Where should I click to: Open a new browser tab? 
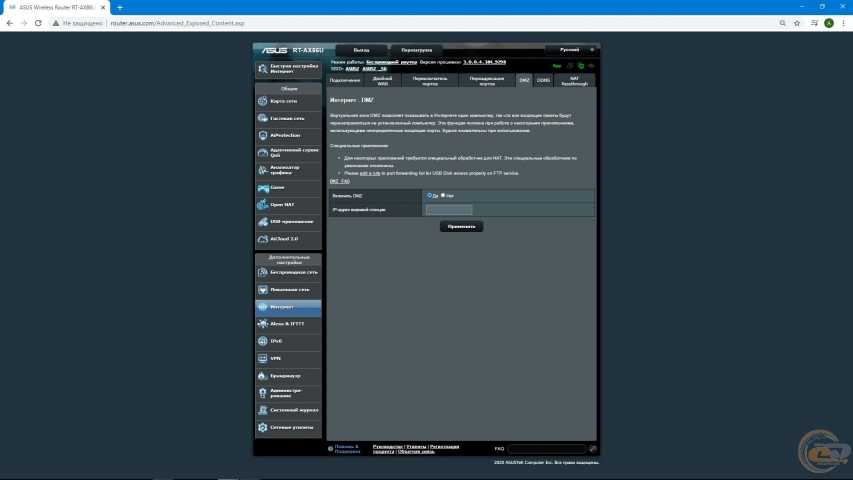coord(120,8)
